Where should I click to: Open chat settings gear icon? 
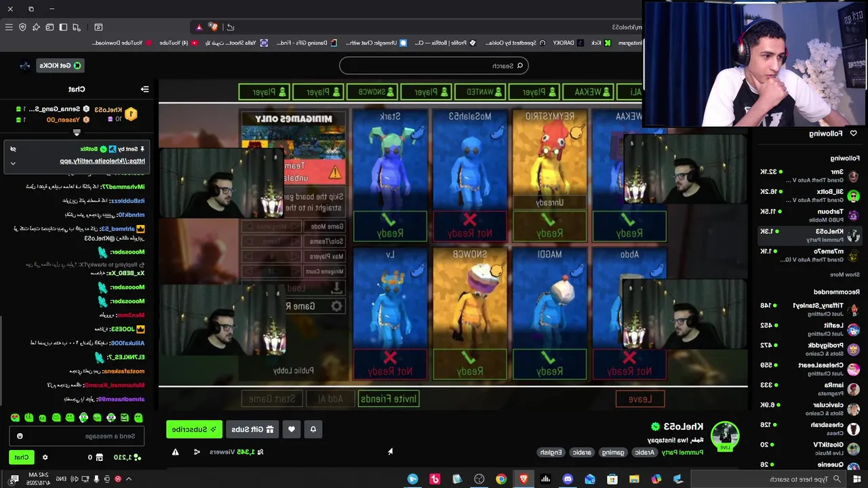(x=45, y=457)
